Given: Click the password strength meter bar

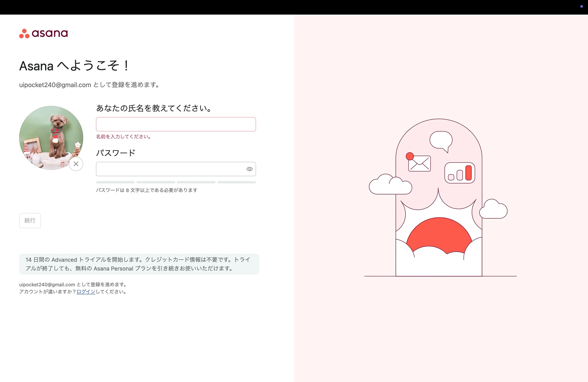Looking at the screenshot, I should point(176,182).
